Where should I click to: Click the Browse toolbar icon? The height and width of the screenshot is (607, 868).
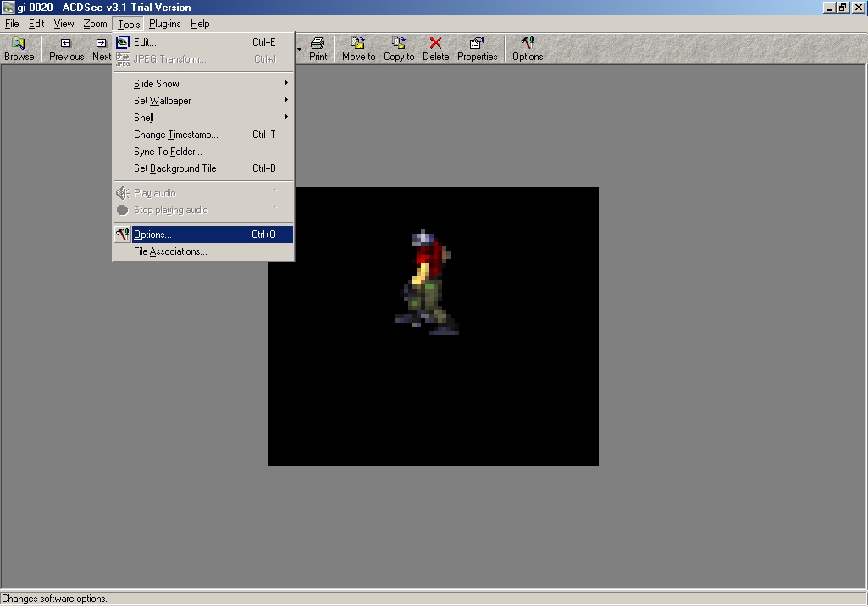(x=19, y=49)
